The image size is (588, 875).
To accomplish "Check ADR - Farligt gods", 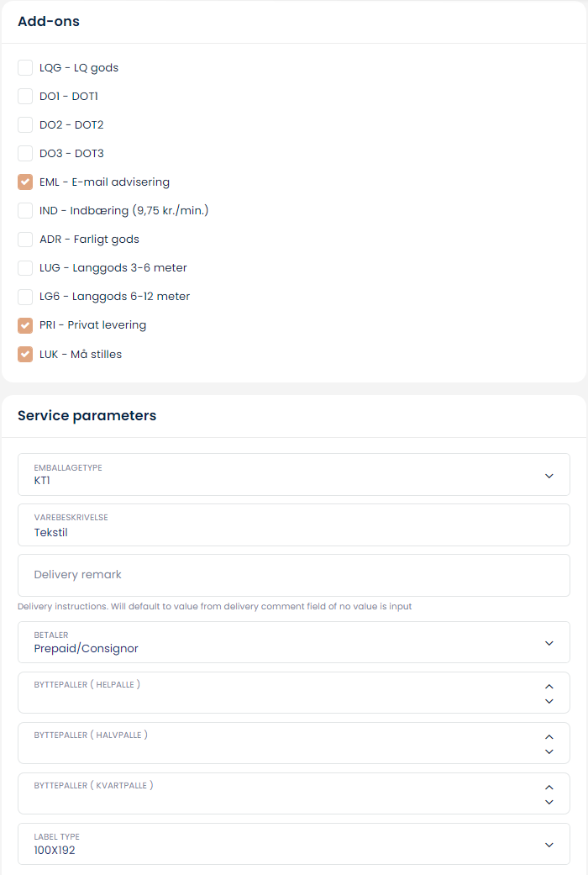I will (25, 240).
